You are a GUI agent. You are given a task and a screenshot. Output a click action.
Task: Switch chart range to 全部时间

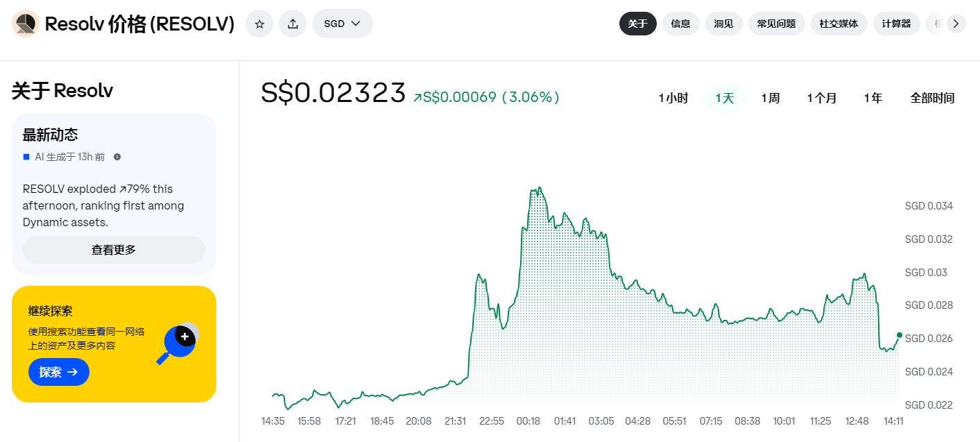click(x=933, y=99)
